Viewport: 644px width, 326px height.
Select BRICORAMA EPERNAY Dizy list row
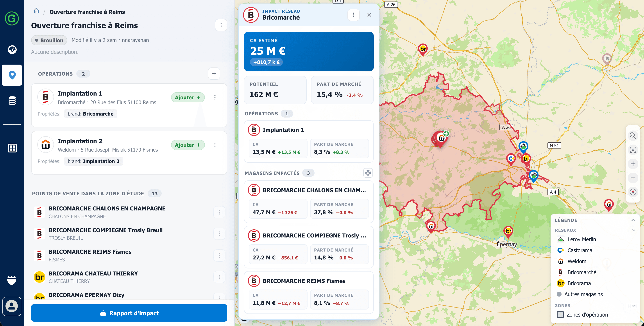[129, 295]
